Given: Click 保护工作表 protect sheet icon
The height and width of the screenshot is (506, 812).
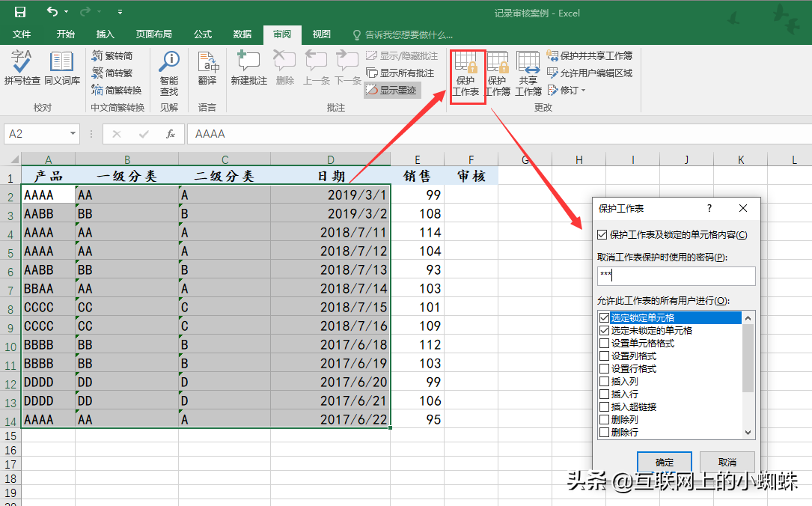Looking at the screenshot, I should tap(468, 74).
